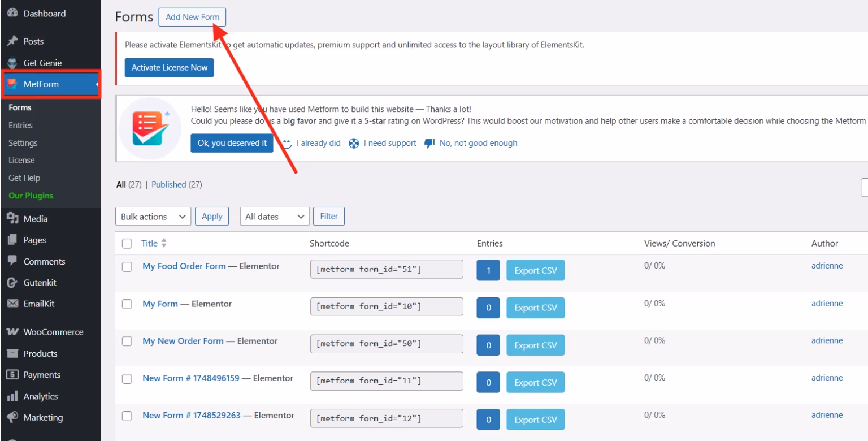Viewport: 868px width, 441px height.
Task: Click the Add New Form button
Action: pyautogui.click(x=192, y=17)
